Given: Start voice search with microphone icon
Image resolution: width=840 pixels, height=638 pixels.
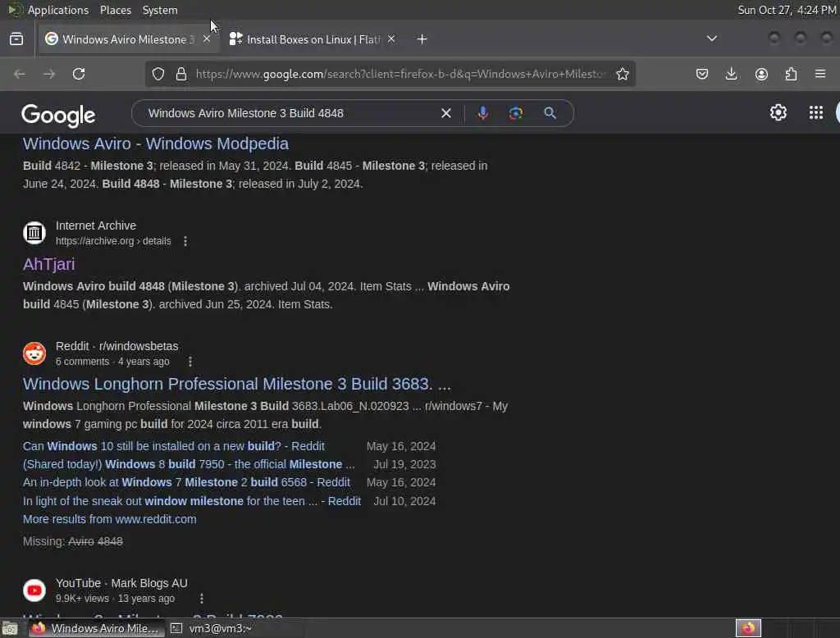Looking at the screenshot, I should pos(482,113).
